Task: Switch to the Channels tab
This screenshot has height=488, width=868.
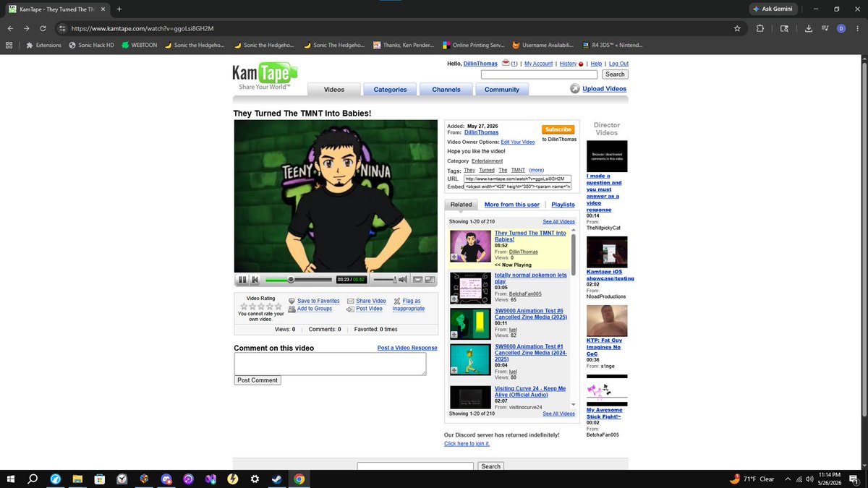Action: click(446, 89)
